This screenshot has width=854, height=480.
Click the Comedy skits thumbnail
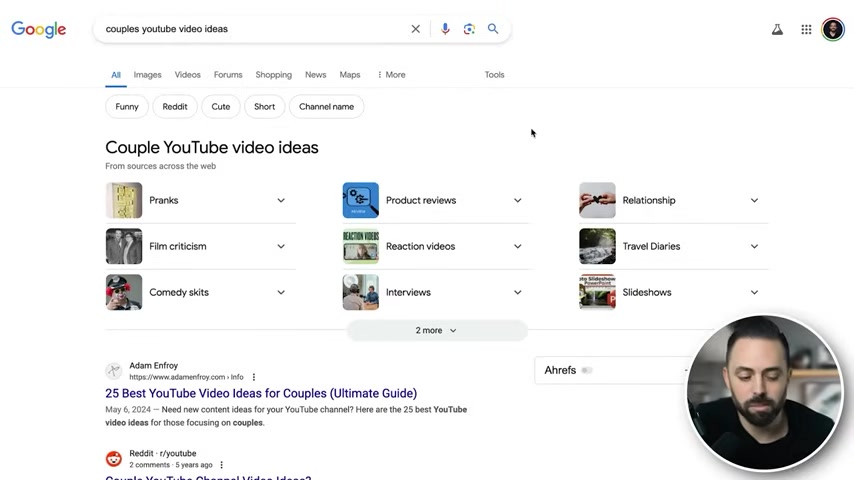click(124, 293)
